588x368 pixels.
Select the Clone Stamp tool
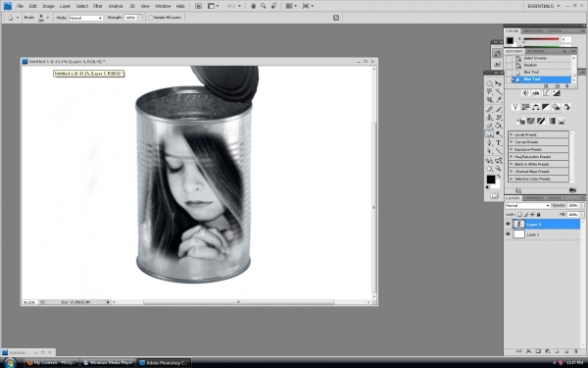click(489, 117)
